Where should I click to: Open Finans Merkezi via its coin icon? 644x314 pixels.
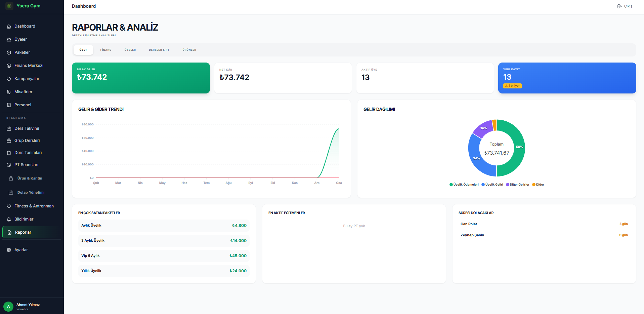point(9,66)
